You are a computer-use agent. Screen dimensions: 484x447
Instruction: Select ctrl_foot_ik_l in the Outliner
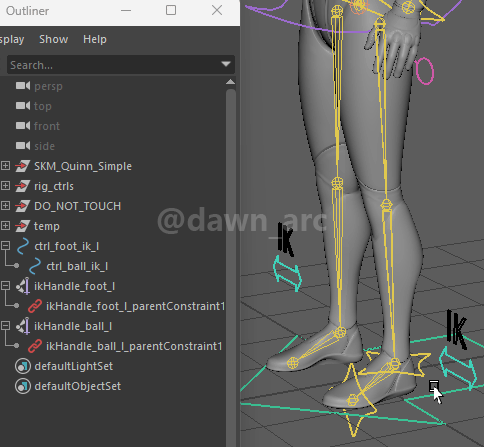click(67, 246)
